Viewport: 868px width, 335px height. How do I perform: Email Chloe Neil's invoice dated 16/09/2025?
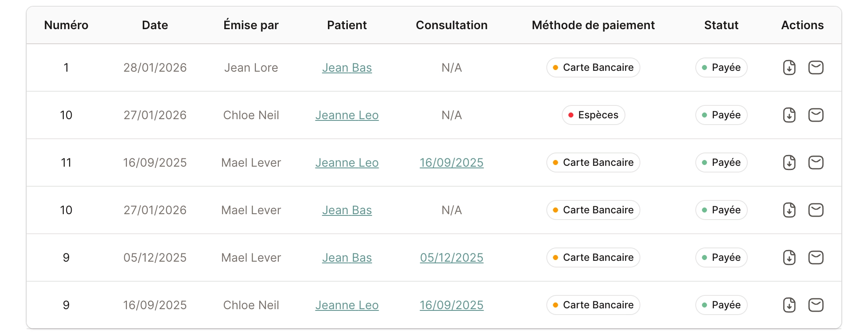click(816, 305)
